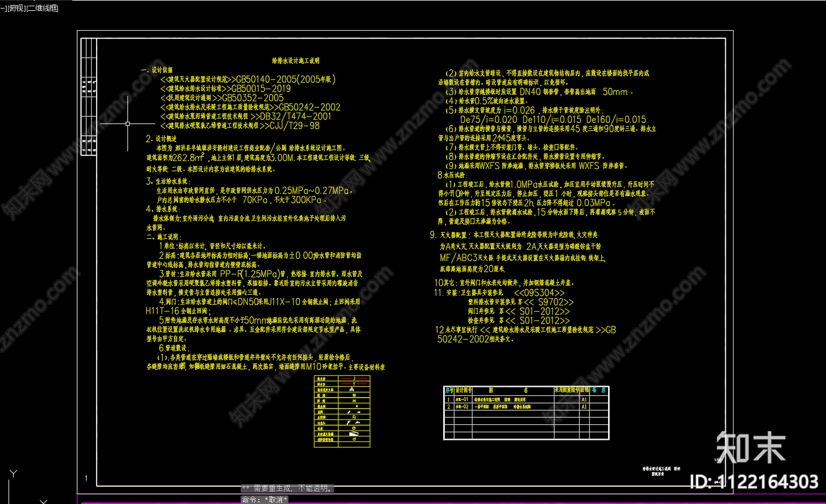
Task: Select the 2.设计概述 heading
Action: (x=162, y=138)
